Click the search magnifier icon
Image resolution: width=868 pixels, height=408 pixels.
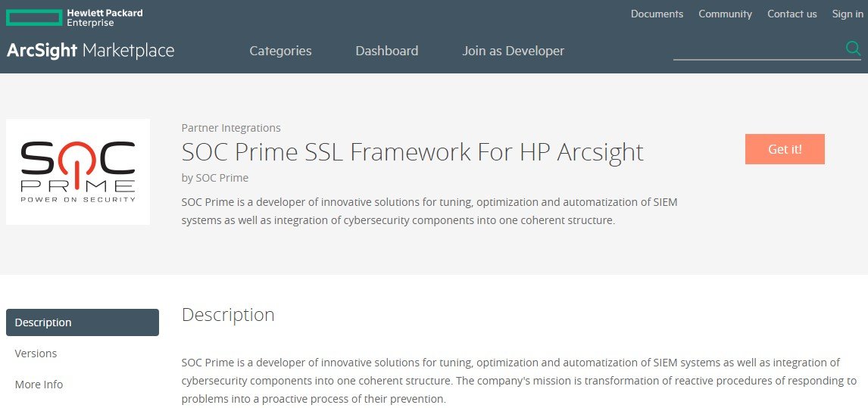coord(853,49)
